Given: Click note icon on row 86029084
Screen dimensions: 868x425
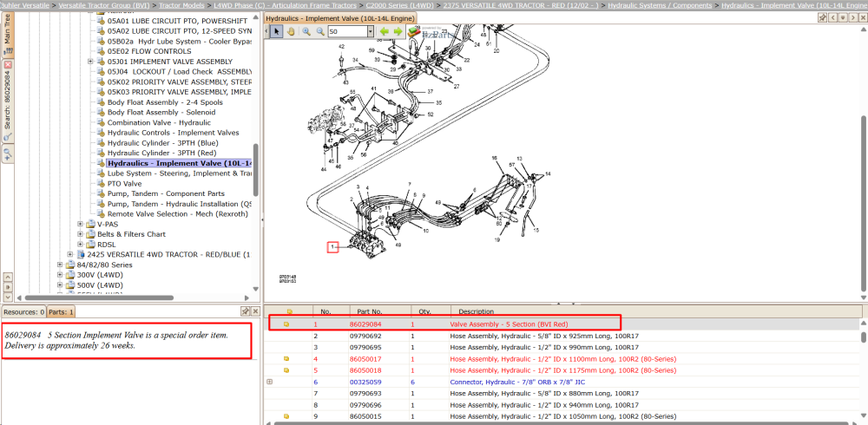Looking at the screenshot, I should click(286, 324).
